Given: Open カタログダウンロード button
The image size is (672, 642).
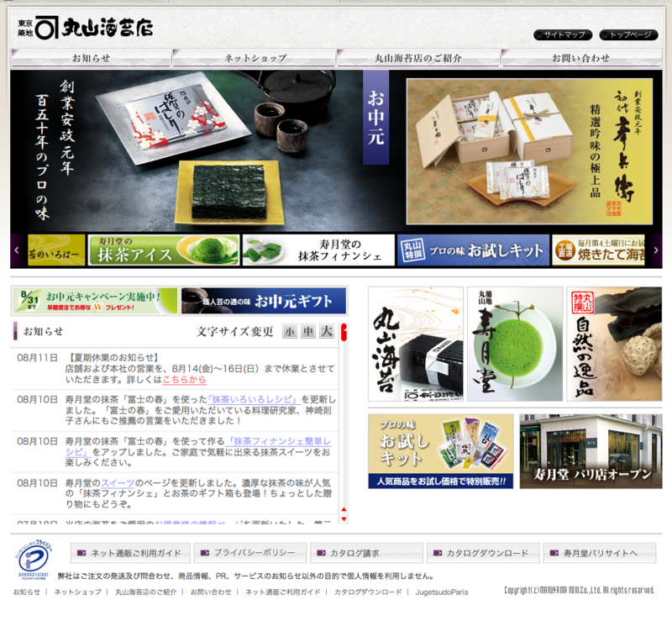Looking at the screenshot, I should pos(483,553).
